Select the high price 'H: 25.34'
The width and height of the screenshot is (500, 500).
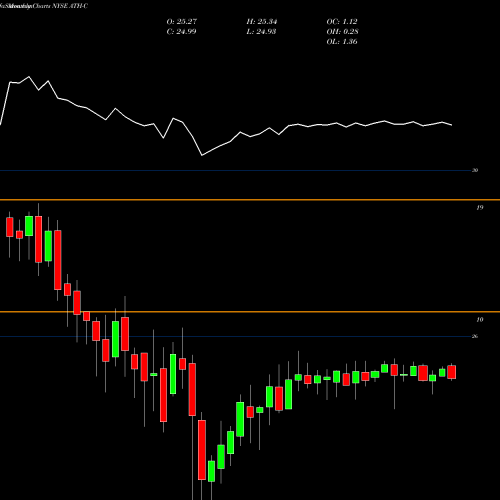[x=262, y=22]
